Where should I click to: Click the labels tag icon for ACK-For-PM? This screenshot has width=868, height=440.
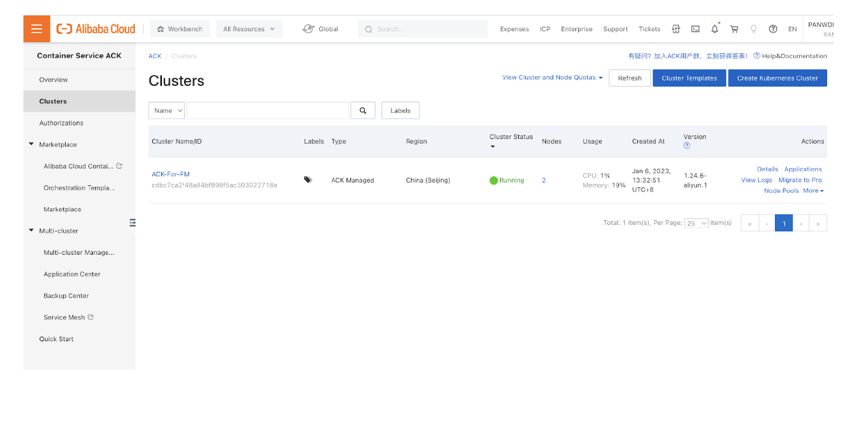pos(308,180)
